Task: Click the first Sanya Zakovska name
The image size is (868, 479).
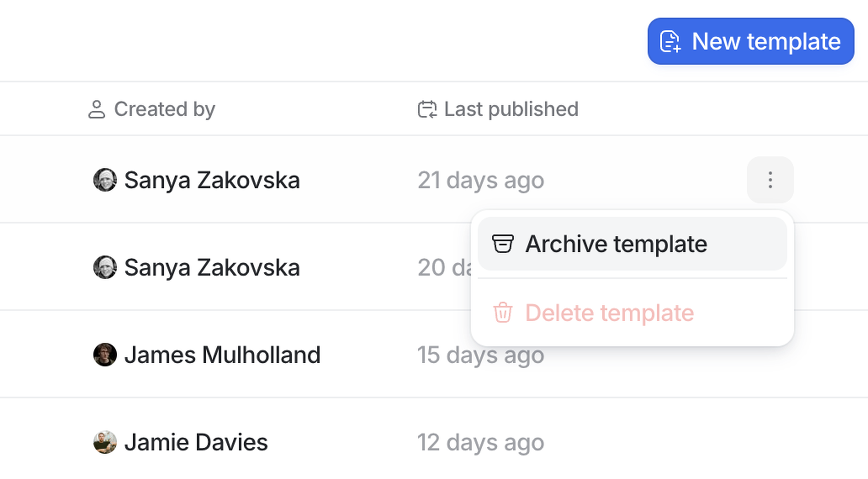Action: click(x=212, y=180)
